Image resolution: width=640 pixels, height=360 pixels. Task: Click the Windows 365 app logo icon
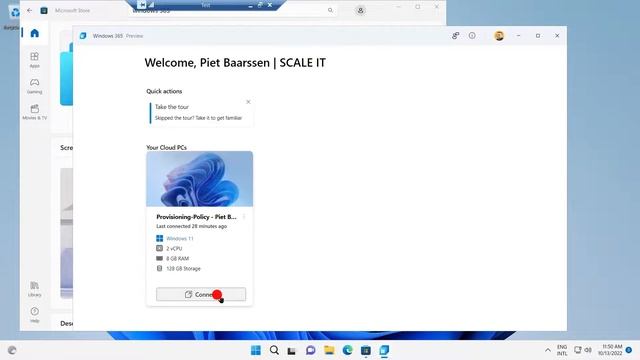83,36
